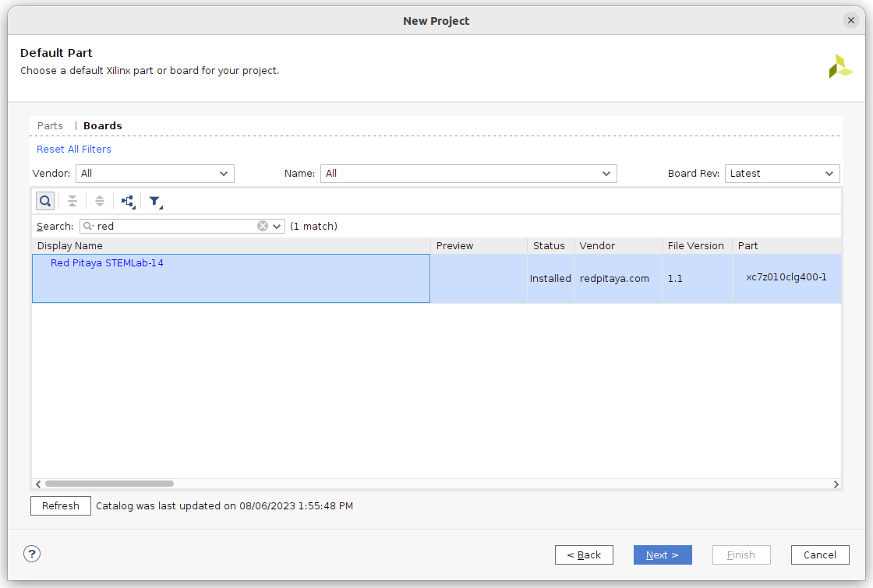Open the Name filter dropdown
This screenshot has height=588, width=873.
tap(468, 174)
